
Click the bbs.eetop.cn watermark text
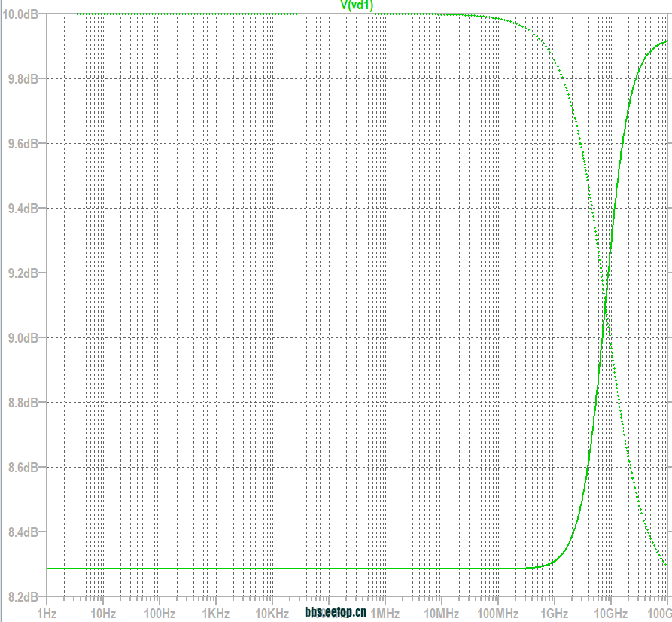(x=336, y=613)
